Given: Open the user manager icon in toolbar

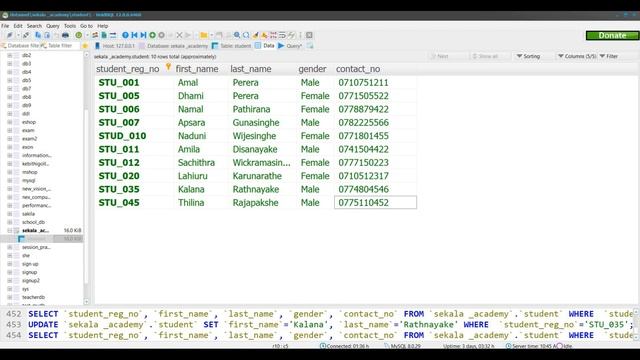Looking at the screenshot, I should coord(95,36).
